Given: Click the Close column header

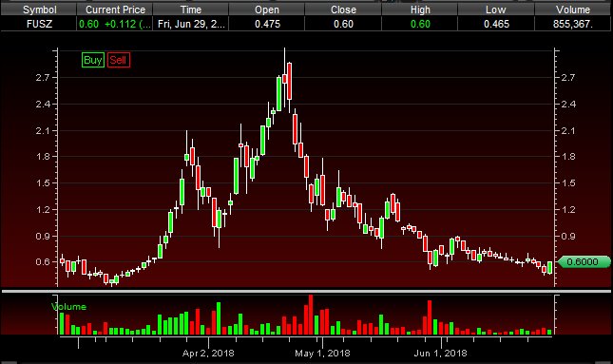Looking at the screenshot, I should pos(343,10).
